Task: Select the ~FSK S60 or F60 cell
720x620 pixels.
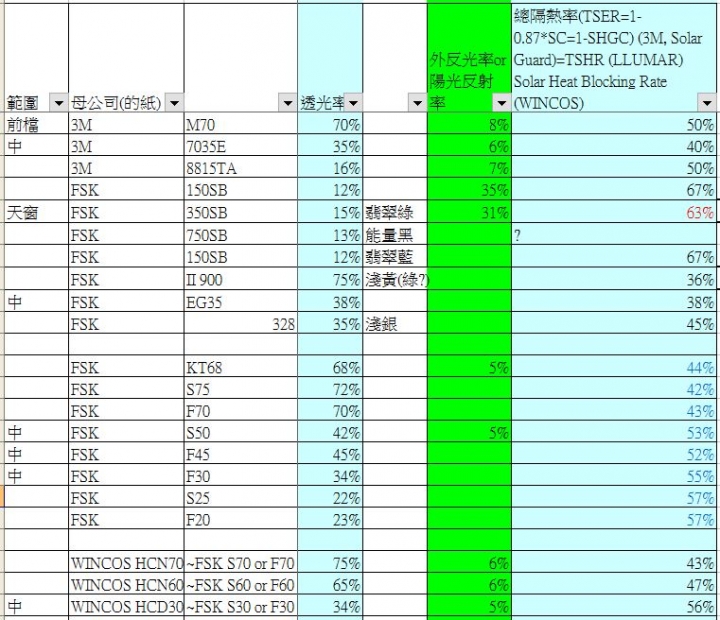Action: tap(241, 584)
